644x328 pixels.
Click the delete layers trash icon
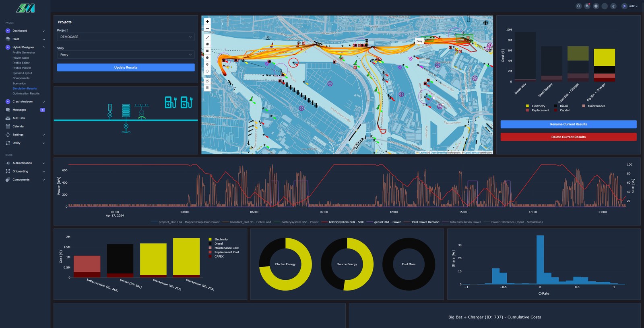point(207,88)
